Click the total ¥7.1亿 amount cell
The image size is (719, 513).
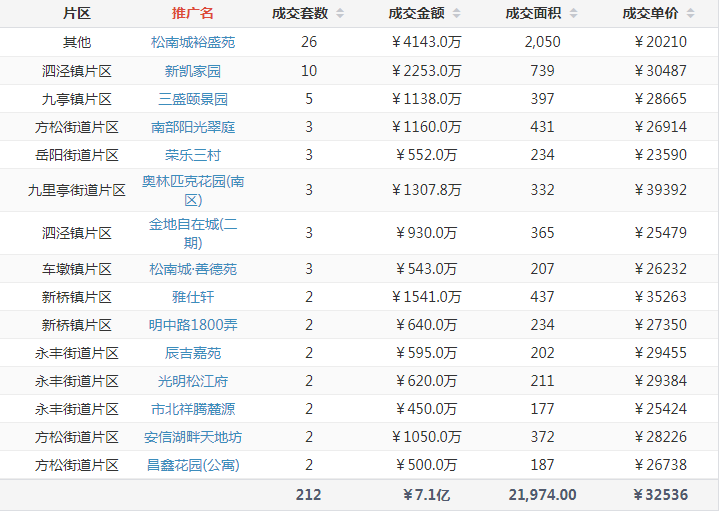(426, 495)
